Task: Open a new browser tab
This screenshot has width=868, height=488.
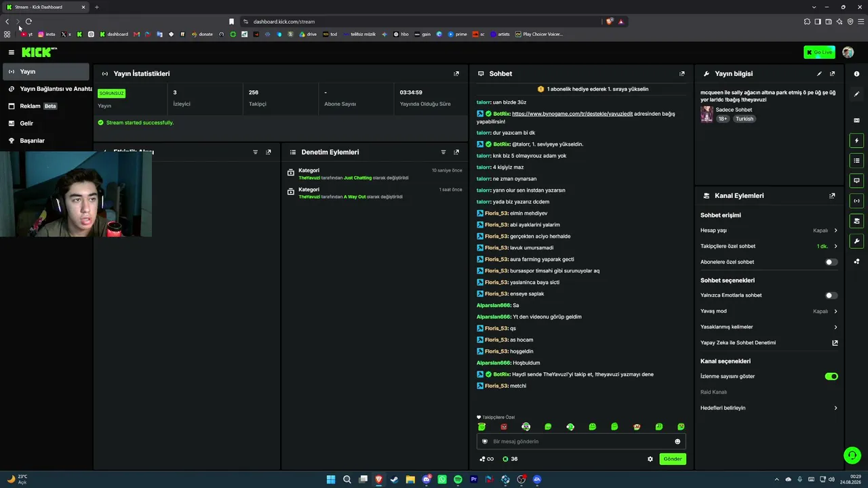Action: point(96,7)
